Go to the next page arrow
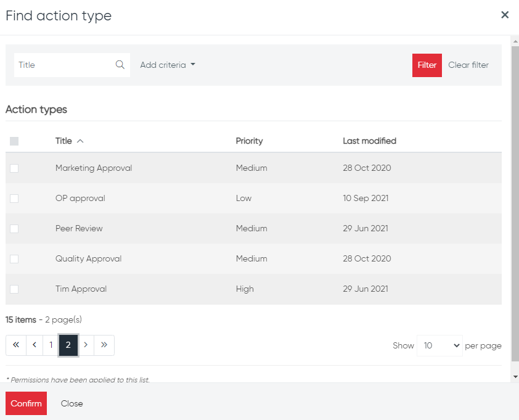The width and height of the screenshot is (519, 420). pyautogui.click(x=86, y=345)
